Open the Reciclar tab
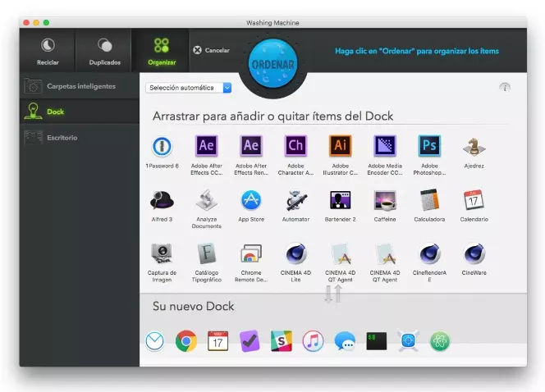 pyautogui.click(x=48, y=51)
